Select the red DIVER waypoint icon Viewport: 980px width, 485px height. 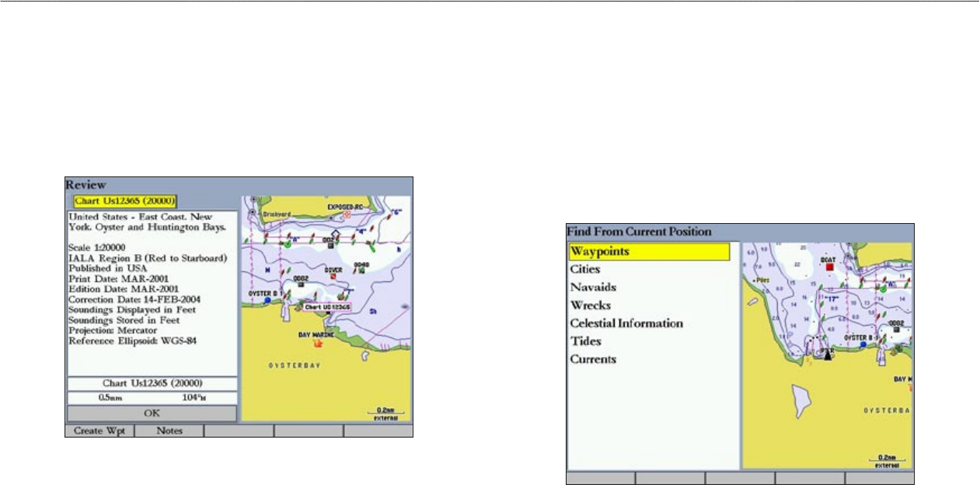[333, 276]
